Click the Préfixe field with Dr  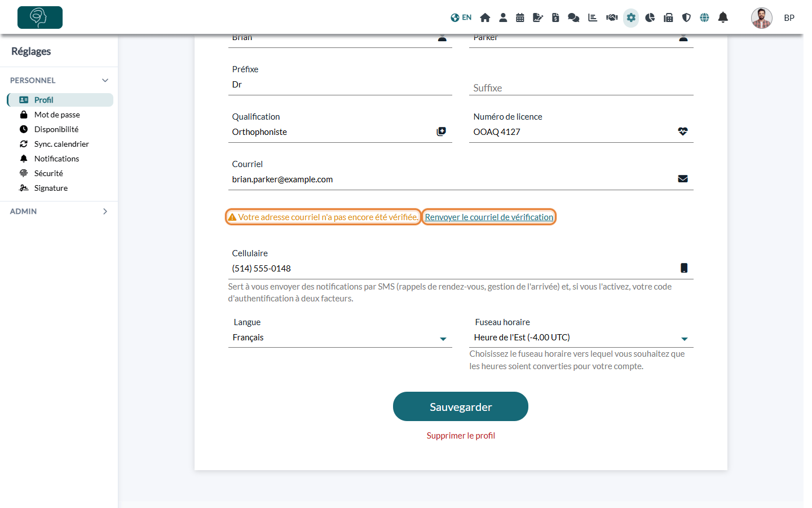pyautogui.click(x=340, y=85)
